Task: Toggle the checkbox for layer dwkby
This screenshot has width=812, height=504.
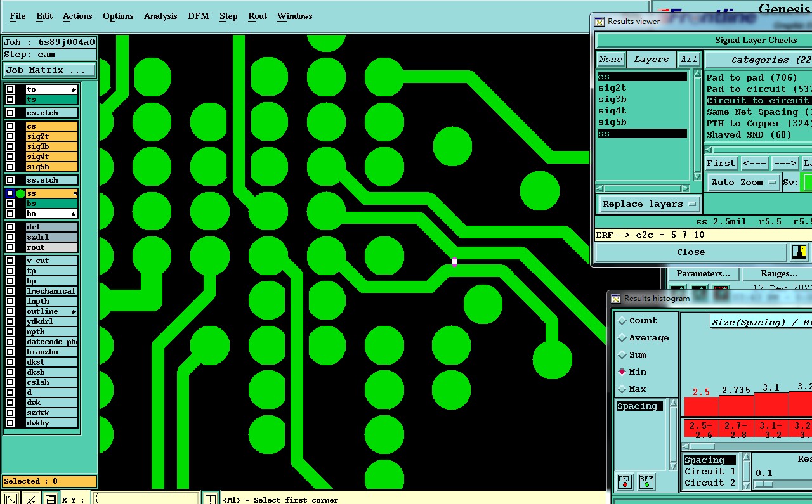Action: click(x=10, y=423)
